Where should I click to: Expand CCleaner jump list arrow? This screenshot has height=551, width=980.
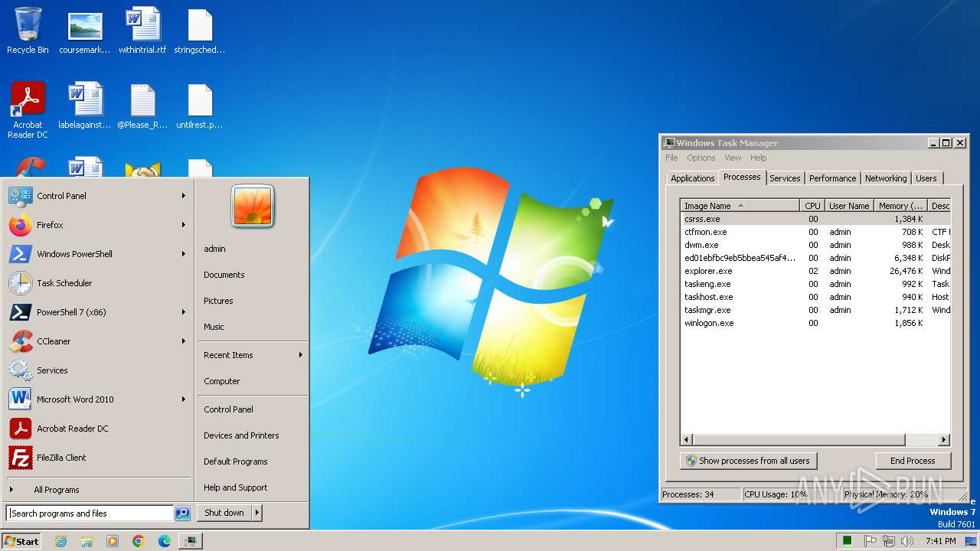(184, 341)
